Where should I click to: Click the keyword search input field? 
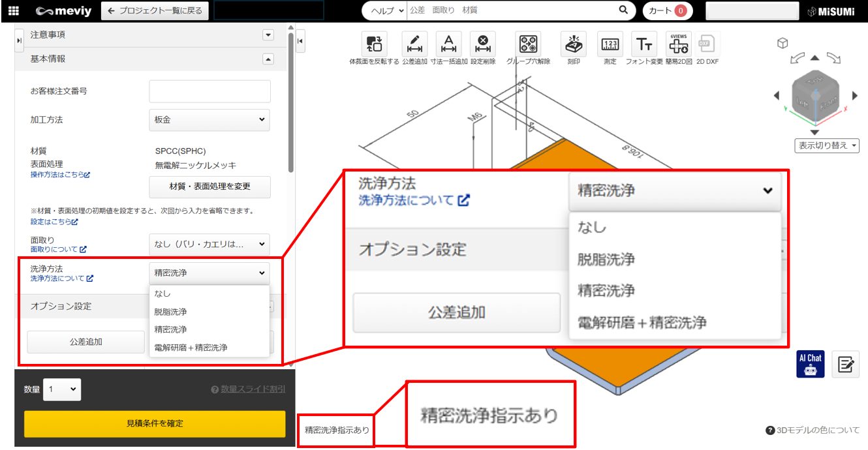(x=509, y=10)
